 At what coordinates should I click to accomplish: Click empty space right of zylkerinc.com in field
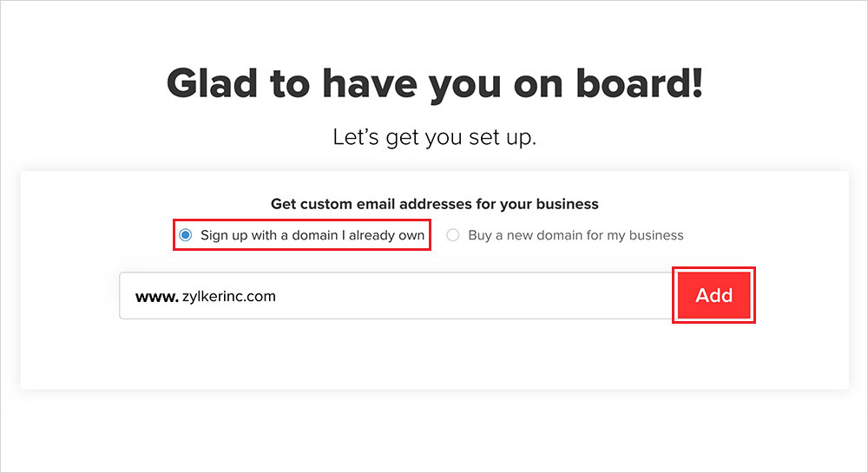477,296
